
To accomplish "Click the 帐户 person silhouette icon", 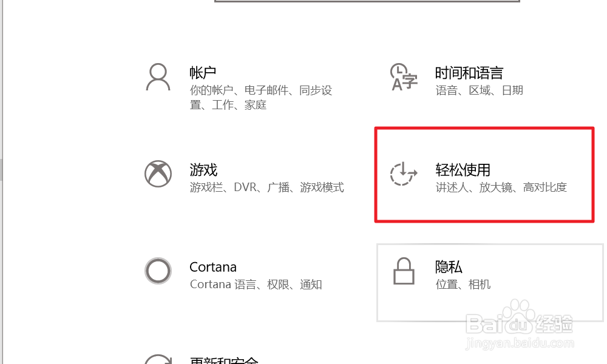I will click(x=158, y=78).
